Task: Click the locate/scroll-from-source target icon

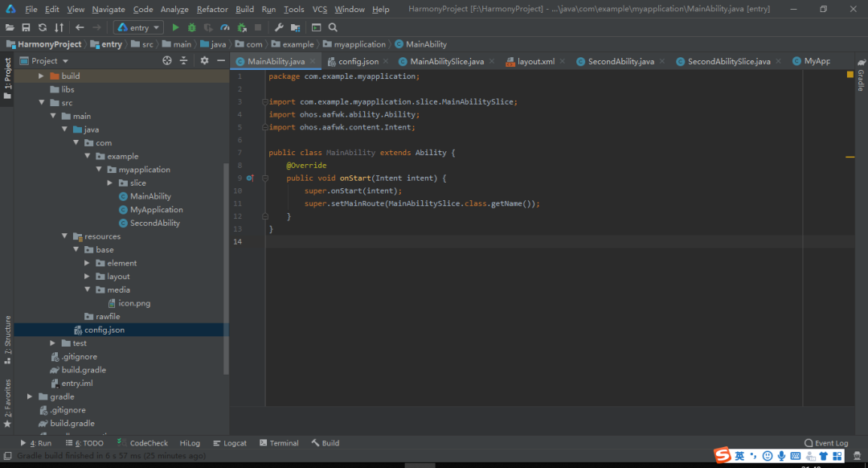Action: tap(167, 60)
